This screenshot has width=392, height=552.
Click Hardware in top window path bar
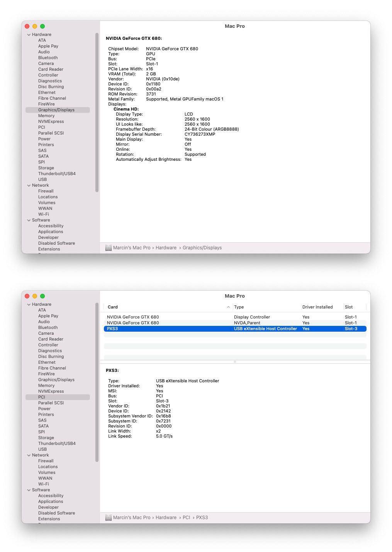point(166,248)
